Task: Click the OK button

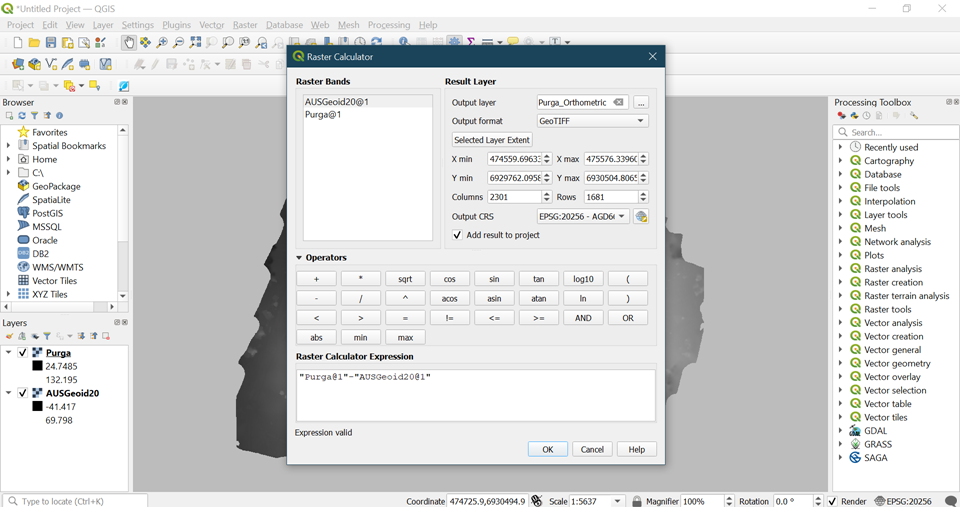Action: coord(547,449)
